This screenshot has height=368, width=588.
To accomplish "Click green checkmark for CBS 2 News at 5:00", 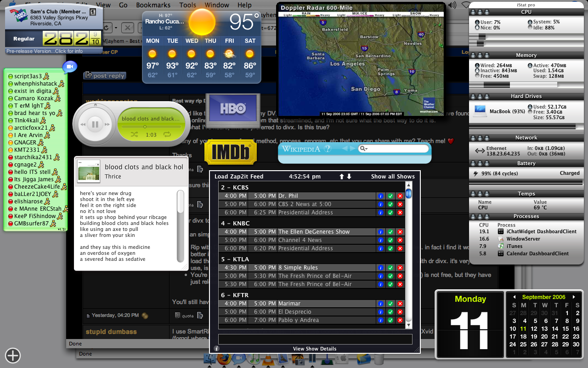I will pyautogui.click(x=390, y=204).
